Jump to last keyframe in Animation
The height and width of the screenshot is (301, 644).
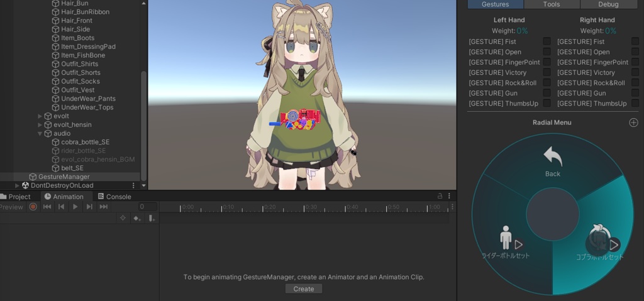point(104,207)
